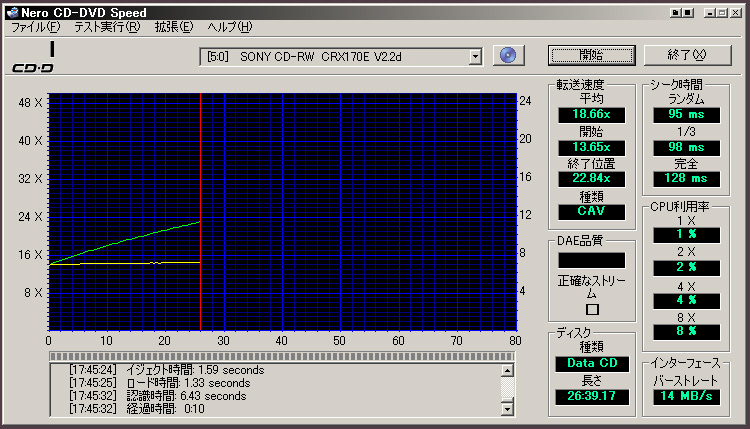Close the window with the X icon
The width and height of the screenshot is (750, 429).
[737, 12]
